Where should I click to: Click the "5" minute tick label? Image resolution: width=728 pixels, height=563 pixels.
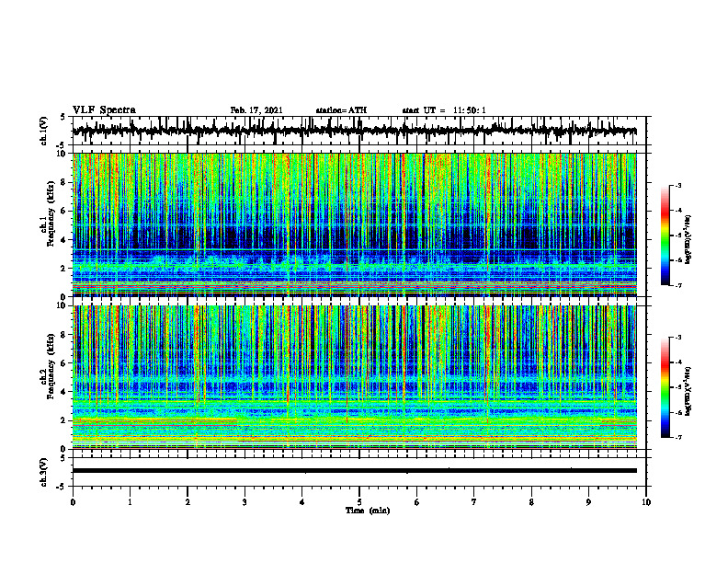[x=359, y=502]
